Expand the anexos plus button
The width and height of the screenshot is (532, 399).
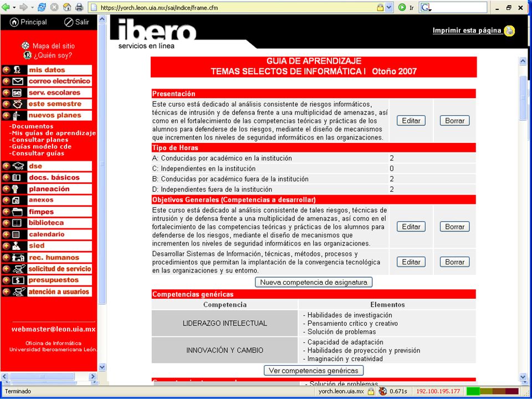6,200
